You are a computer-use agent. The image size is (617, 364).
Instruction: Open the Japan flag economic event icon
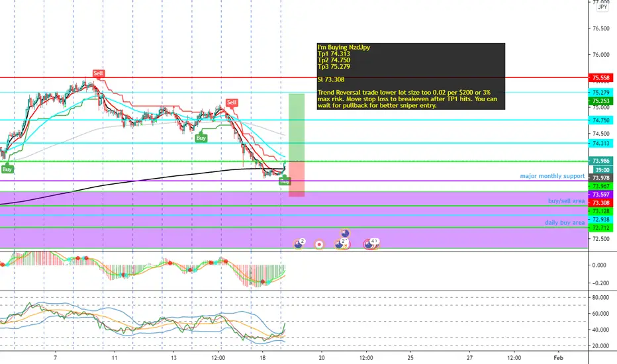[x=319, y=244]
